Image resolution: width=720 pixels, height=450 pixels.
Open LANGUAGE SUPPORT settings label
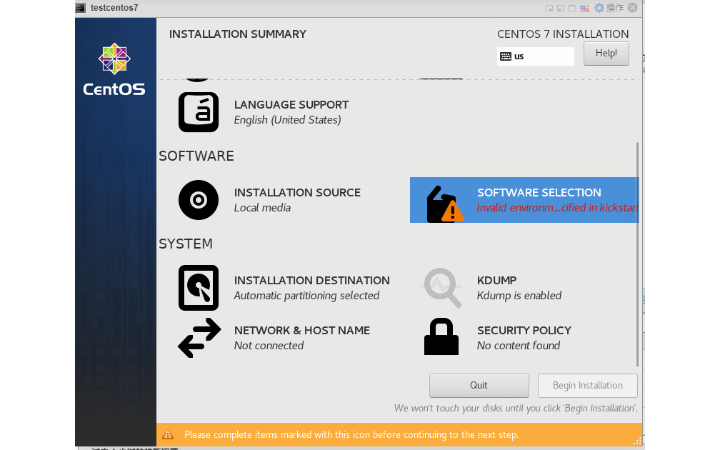(291, 105)
